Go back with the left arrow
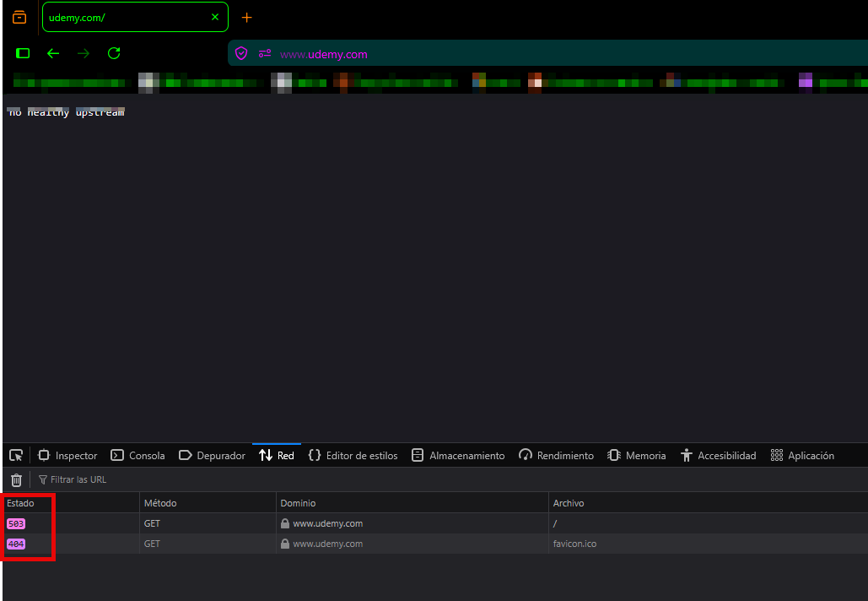The image size is (868, 601). [x=53, y=53]
